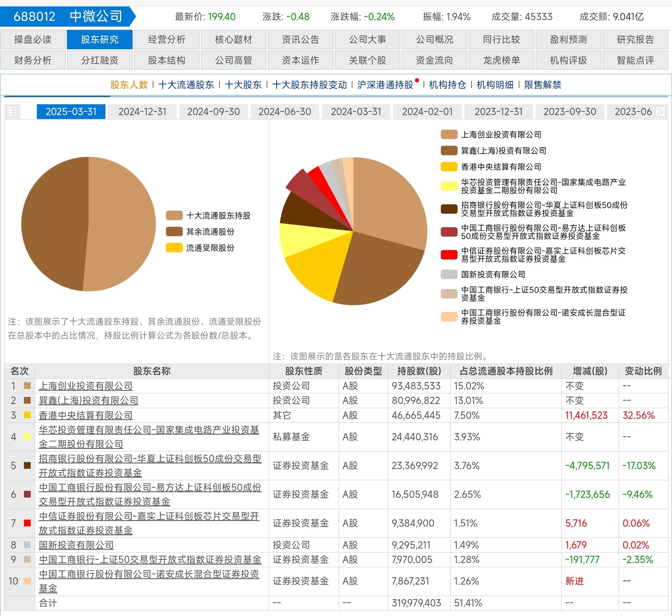Click the 股东人数 sub-navigation link

point(129,85)
